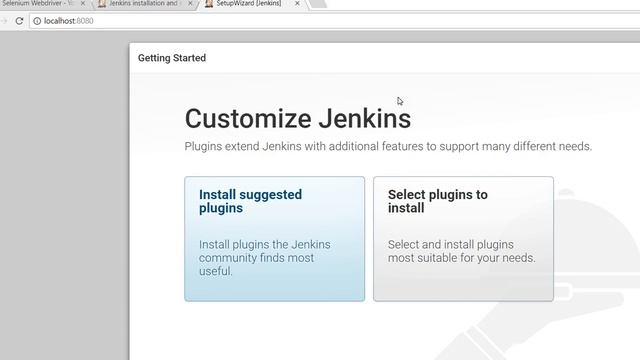Viewport: 640px width, 360px height.
Task: View site information icon in address bar
Action: (37, 21)
